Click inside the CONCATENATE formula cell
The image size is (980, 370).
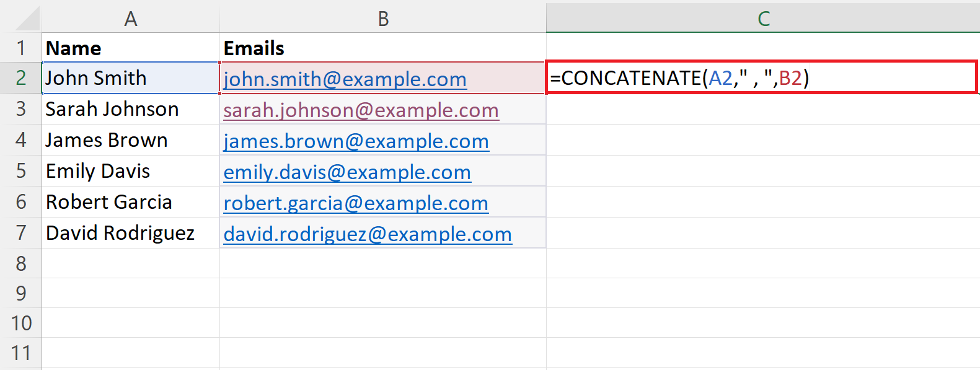761,78
